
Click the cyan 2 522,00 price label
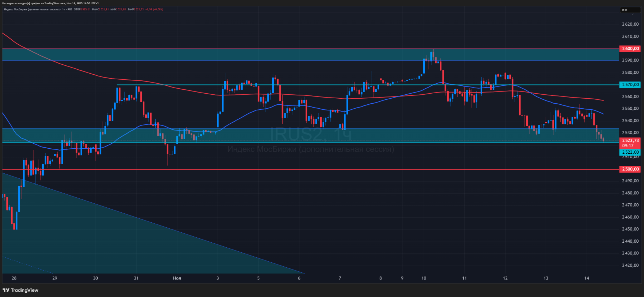[x=630, y=152]
